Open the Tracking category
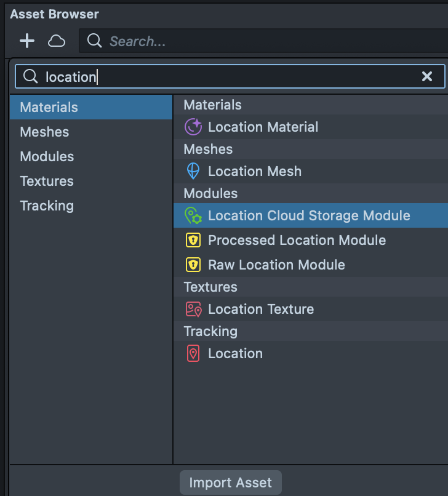Image resolution: width=448 pixels, height=496 pixels. point(47,206)
